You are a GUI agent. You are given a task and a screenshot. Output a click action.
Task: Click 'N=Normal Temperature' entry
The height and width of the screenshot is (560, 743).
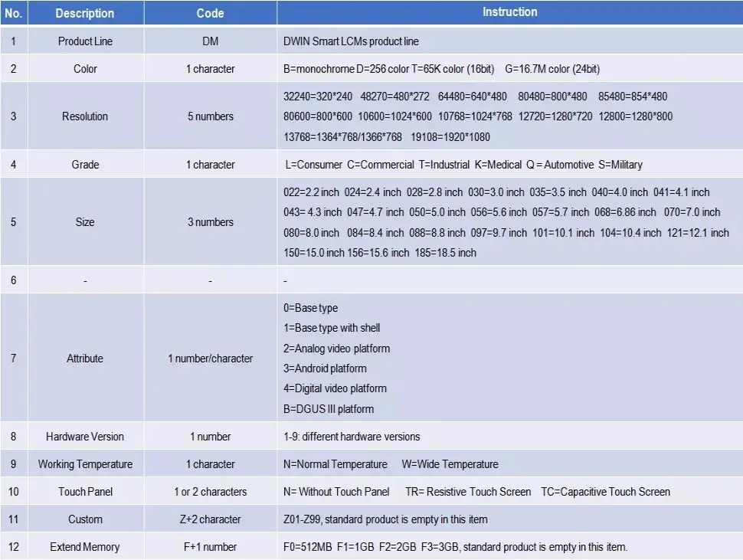(335, 463)
